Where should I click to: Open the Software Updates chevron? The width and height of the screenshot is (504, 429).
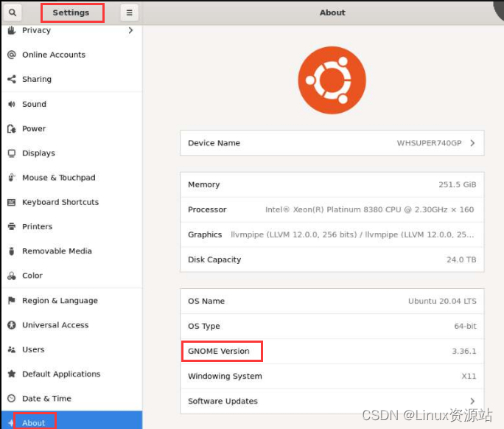point(472,401)
